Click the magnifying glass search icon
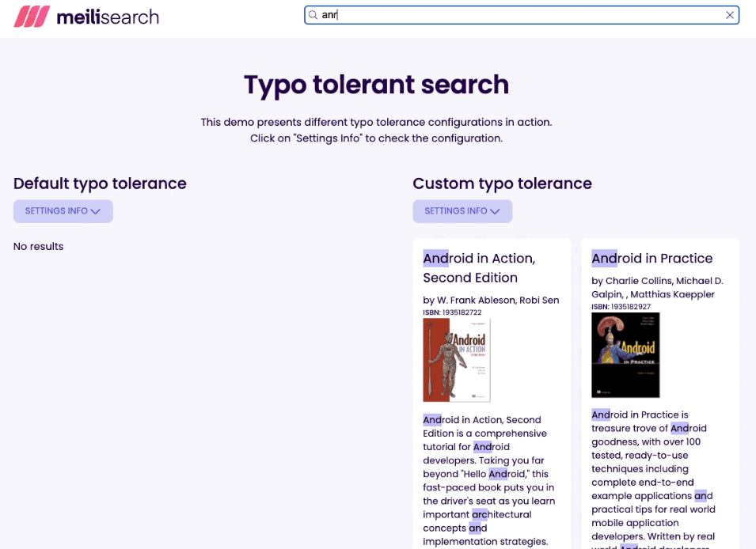 pyautogui.click(x=313, y=15)
